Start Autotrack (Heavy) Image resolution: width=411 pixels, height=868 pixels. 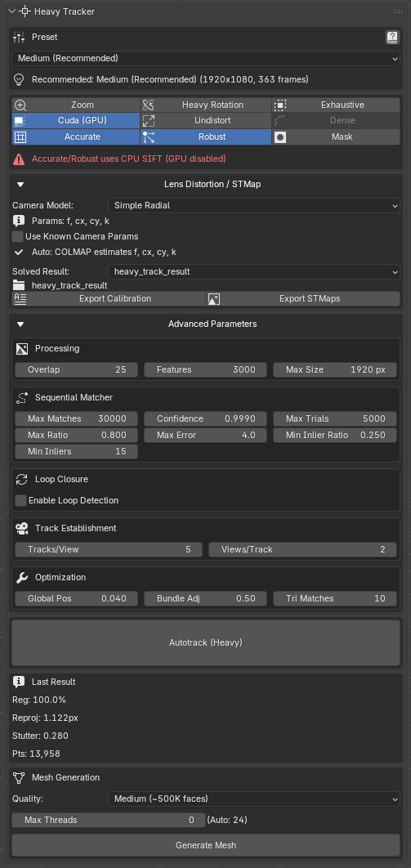pyautogui.click(x=206, y=642)
